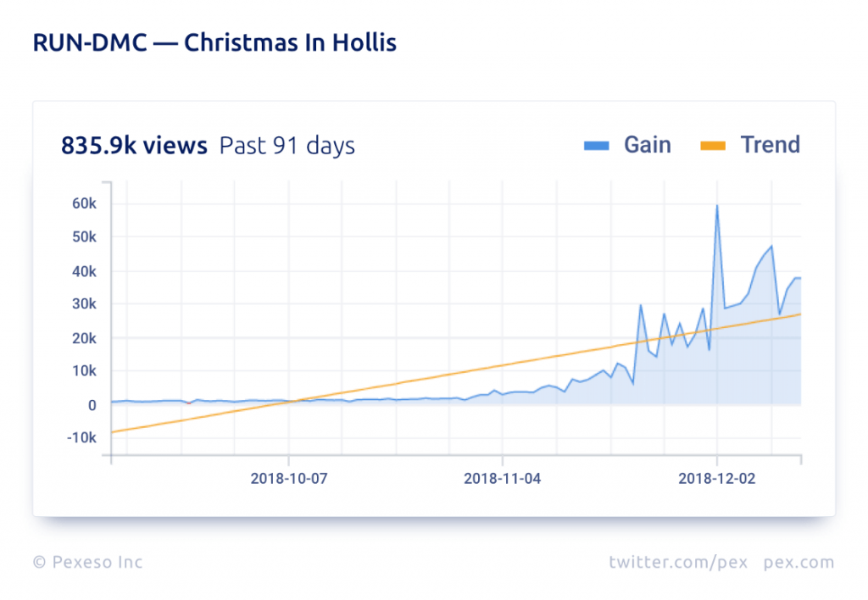The width and height of the screenshot is (868, 600).
Task: Click the 2018-10-07 date axis label
Action: coord(289,478)
